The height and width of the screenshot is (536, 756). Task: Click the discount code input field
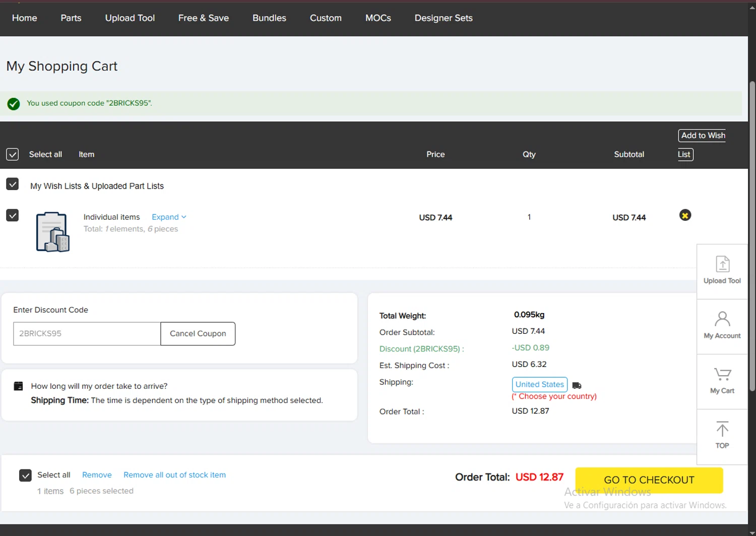(x=87, y=334)
